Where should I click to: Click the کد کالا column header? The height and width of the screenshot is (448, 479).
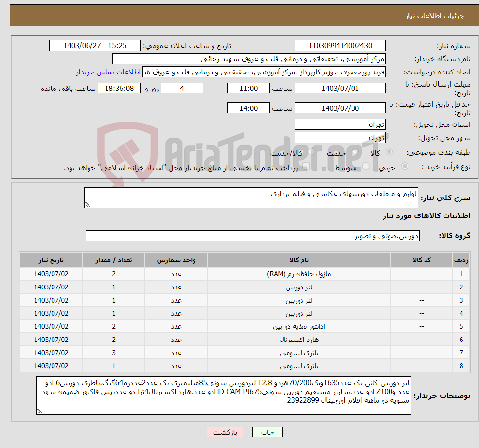point(422,260)
